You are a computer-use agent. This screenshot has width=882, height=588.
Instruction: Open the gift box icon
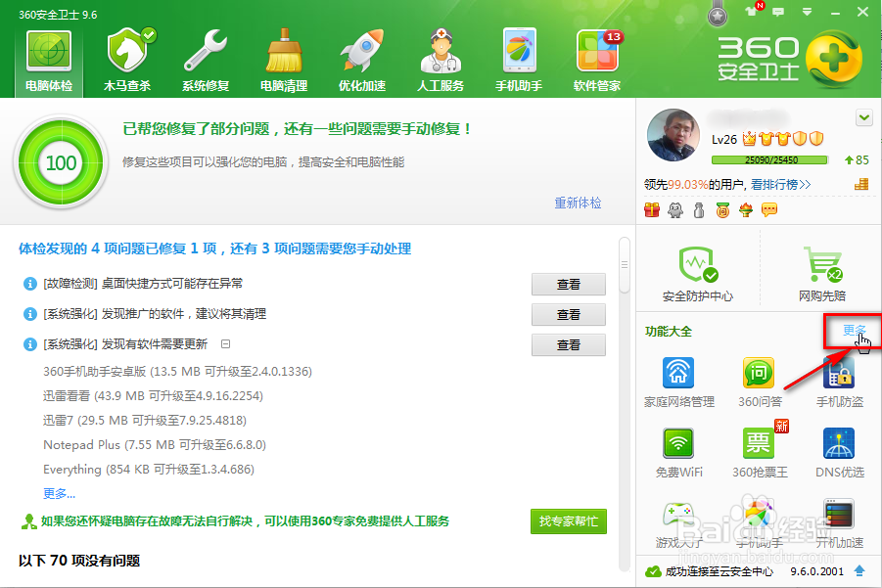[652, 210]
